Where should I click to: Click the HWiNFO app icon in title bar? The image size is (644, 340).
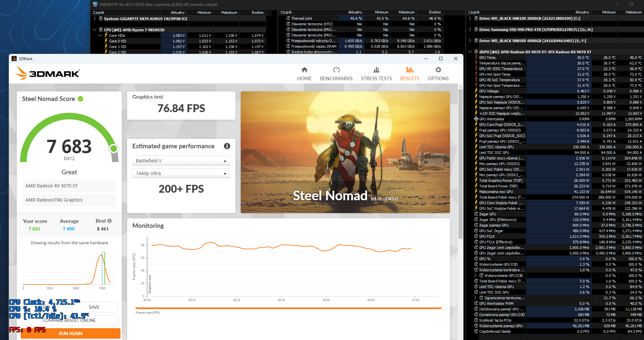pos(95,4)
